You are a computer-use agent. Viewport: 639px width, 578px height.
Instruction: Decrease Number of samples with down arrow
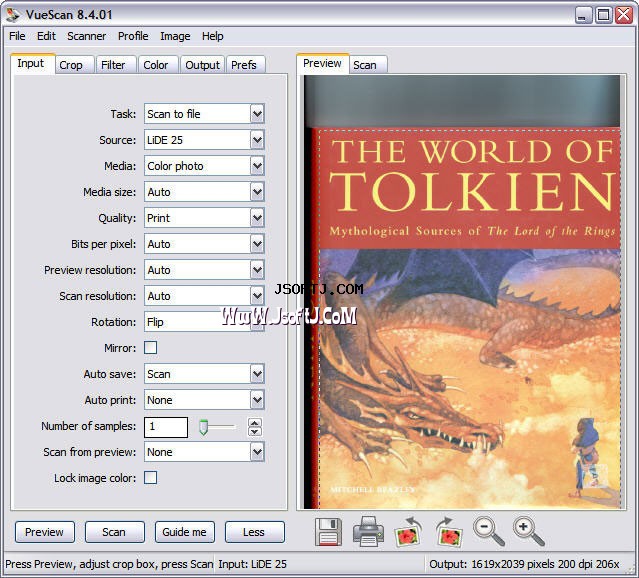tap(255, 431)
